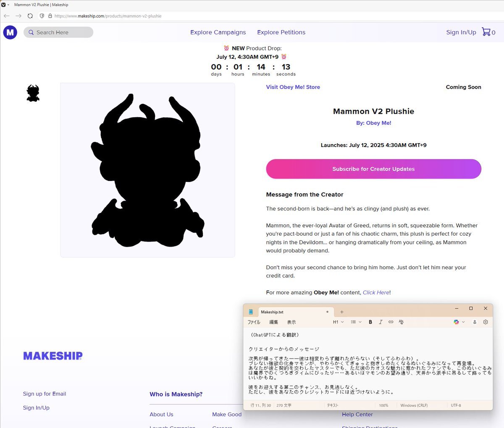504x428 pixels.
Task: Insert a link in Notepad
Action: (x=391, y=322)
